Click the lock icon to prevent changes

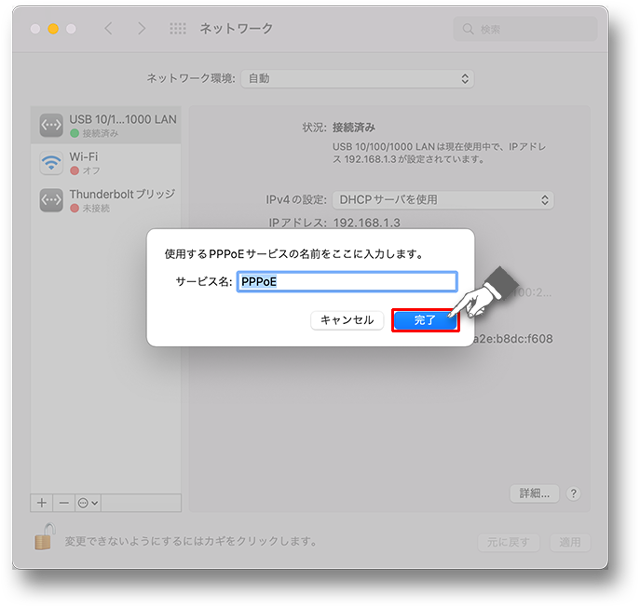pyautogui.click(x=44, y=537)
